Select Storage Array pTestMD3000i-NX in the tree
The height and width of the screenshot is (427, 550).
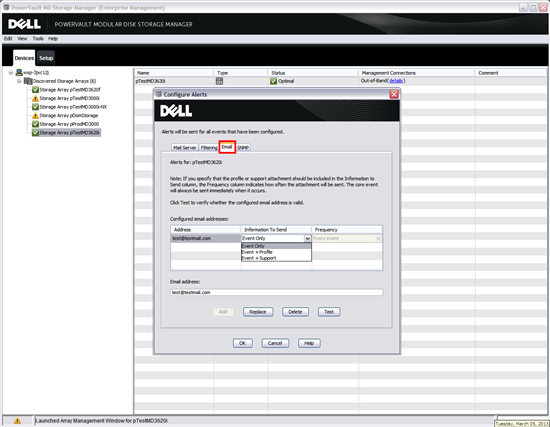73,107
